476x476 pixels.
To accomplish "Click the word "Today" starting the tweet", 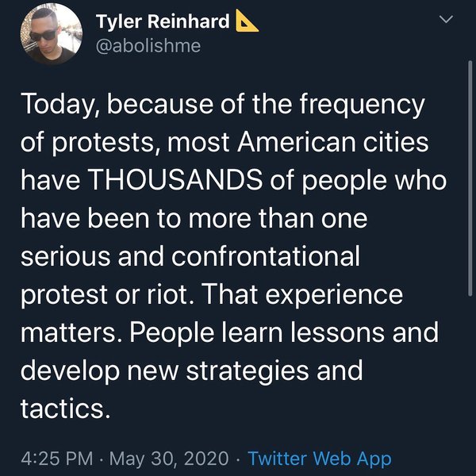I will (x=54, y=105).
